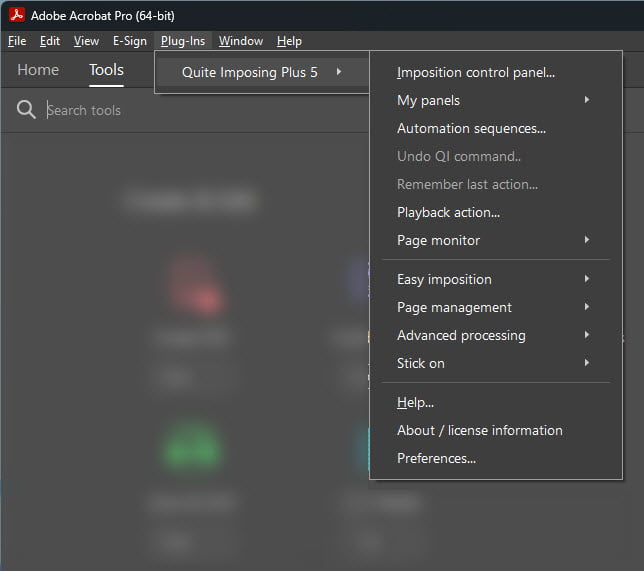Choose Playback action
This screenshot has width=644, height=571.
coord(496,212)
